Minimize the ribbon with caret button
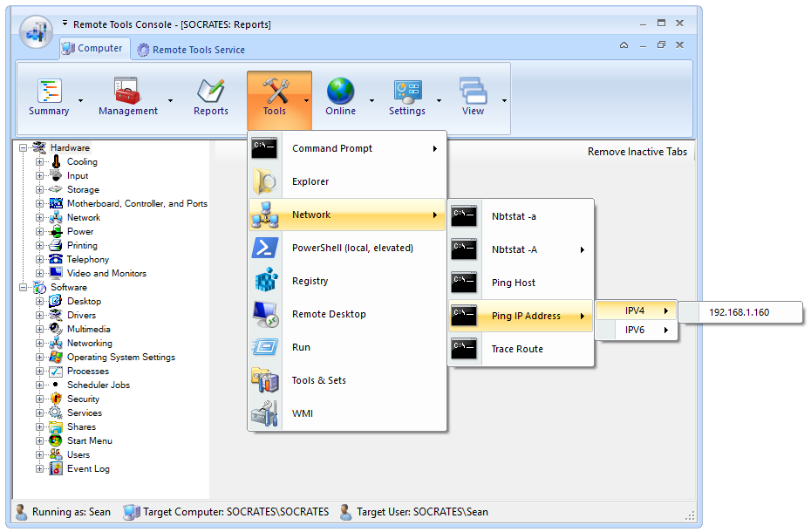 click(624, 45)
